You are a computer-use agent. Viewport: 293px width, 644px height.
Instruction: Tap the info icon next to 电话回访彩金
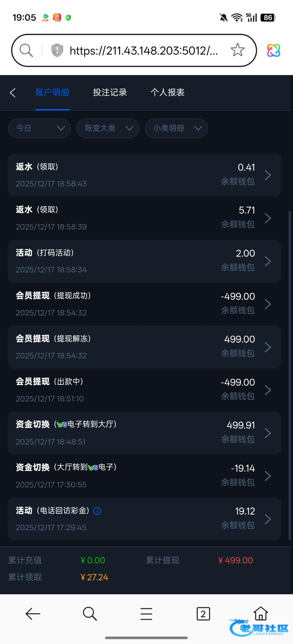pyautogui.click(x=97, y=511)
